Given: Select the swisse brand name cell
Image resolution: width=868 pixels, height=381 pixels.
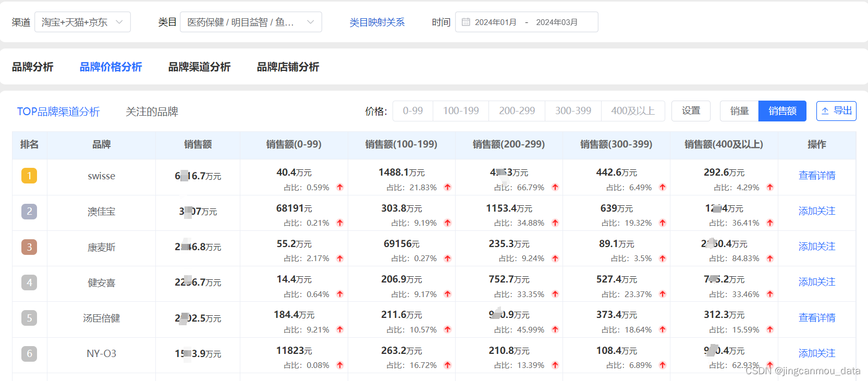Looking at the screenshot, I should click(x=101, y=176).
